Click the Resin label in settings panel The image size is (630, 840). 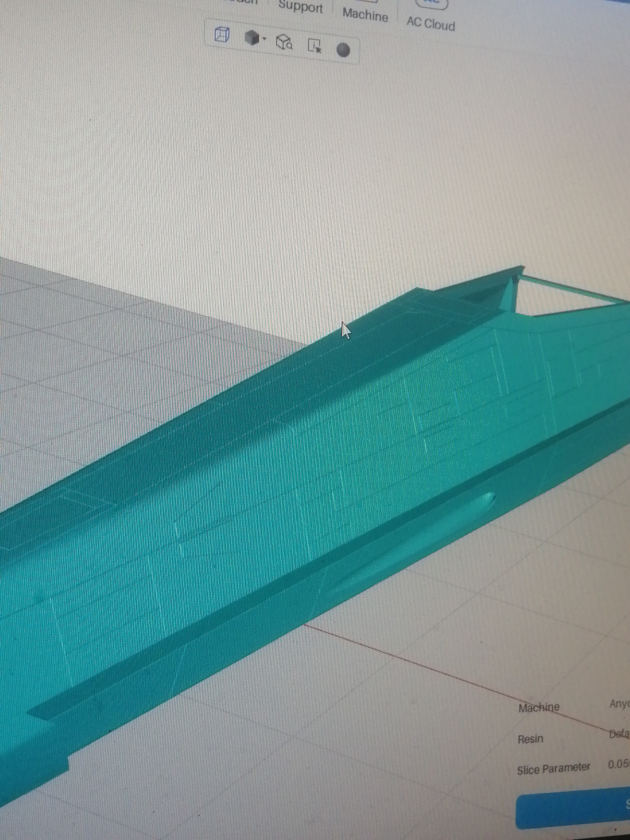(530, 739)
